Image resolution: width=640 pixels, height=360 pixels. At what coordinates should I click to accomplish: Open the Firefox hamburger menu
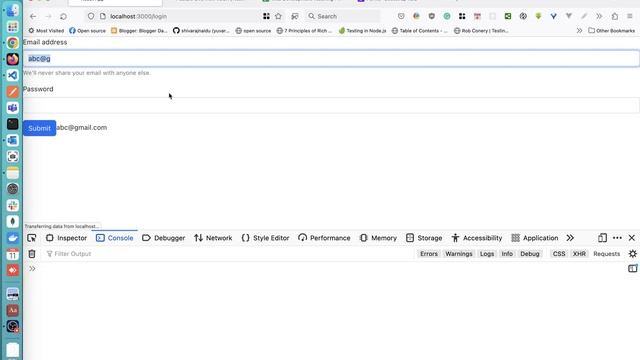[x=630, y=16]
